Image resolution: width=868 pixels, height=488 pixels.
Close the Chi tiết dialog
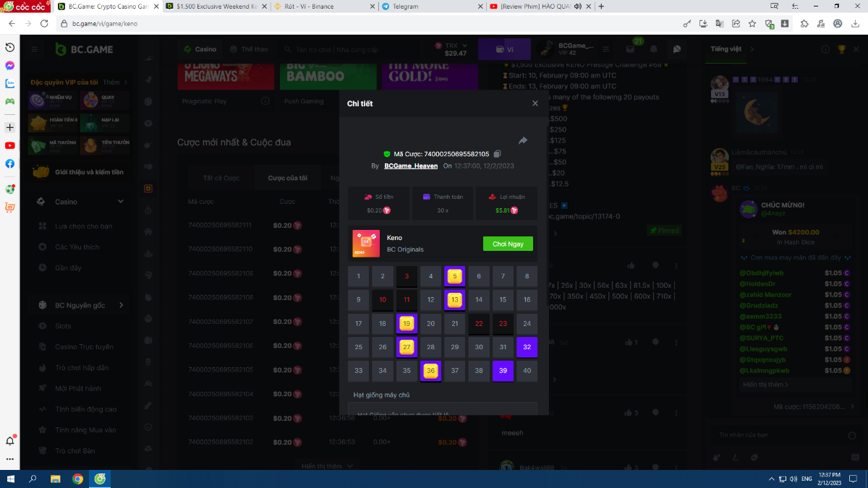535,103
